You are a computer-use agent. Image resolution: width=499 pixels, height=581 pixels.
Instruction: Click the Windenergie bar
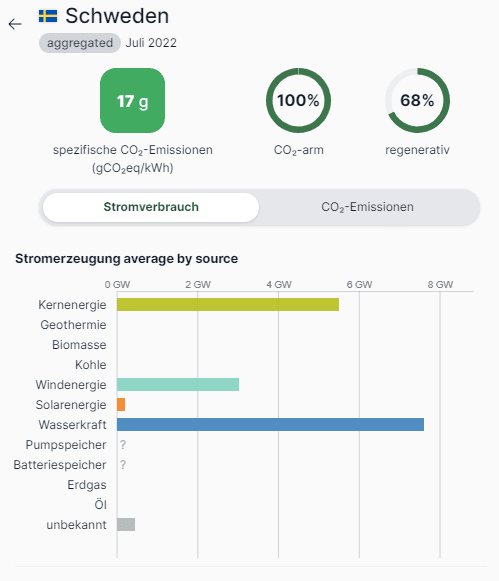tap(178, 385)
